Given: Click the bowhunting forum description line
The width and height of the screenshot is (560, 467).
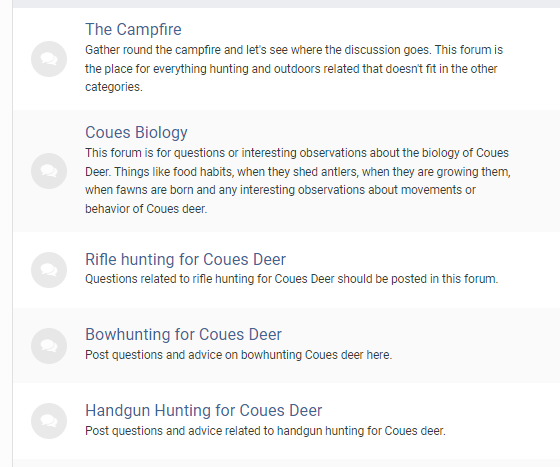Looking at the screenshot, I should (x=239, y=355).
